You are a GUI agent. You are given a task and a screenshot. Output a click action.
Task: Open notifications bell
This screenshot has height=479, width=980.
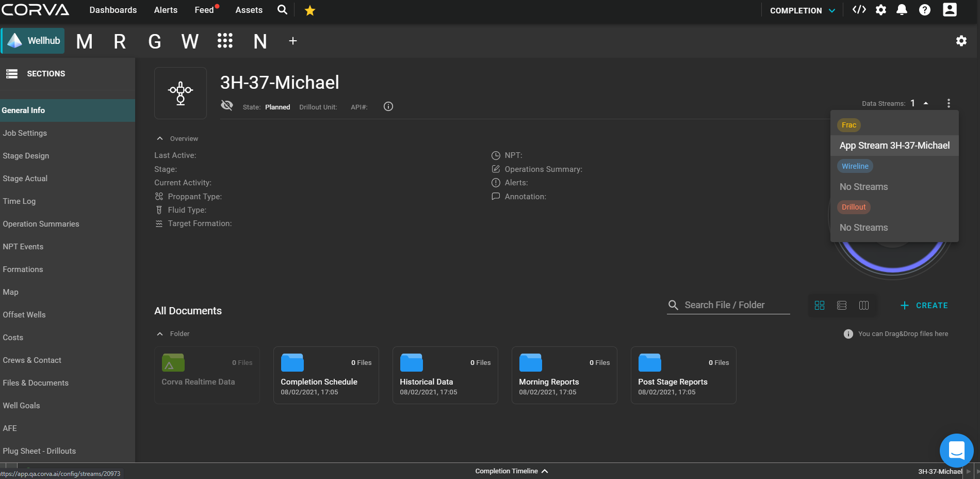coord(902,10)
